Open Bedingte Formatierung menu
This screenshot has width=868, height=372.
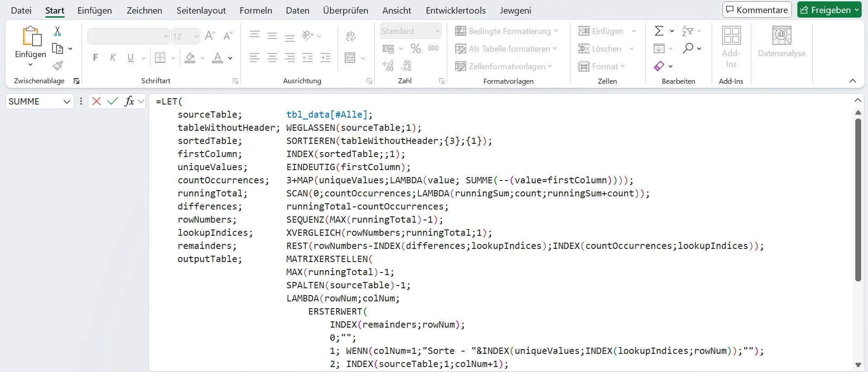[x=507, y=31]
